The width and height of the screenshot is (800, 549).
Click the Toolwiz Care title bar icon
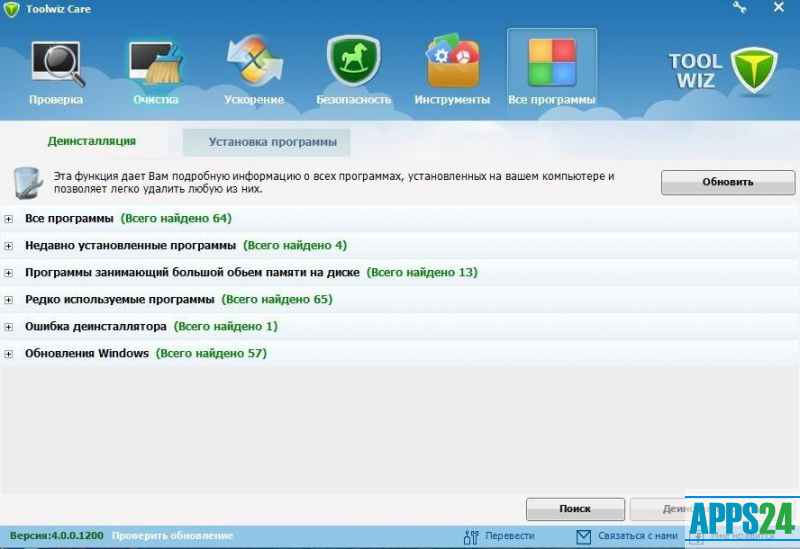pos(11,9)
